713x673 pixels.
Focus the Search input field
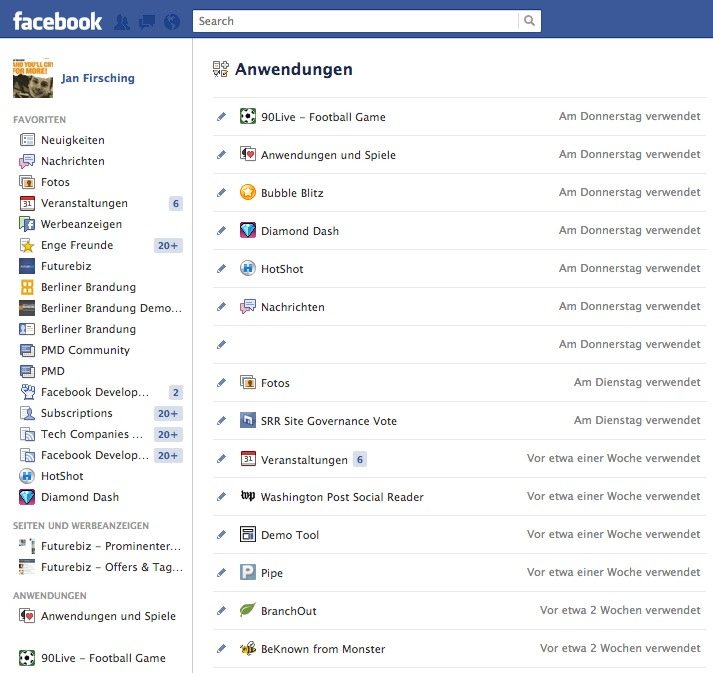(356, 21)
